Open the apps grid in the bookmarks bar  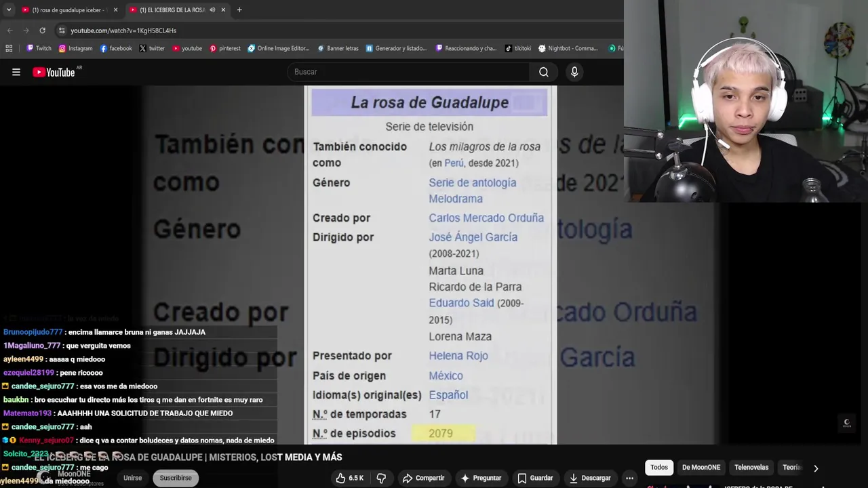(9, 48)
